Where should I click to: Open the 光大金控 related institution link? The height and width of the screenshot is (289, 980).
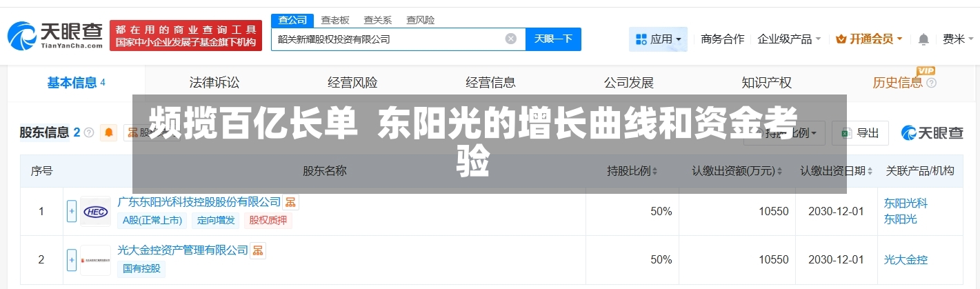[906, 260]
